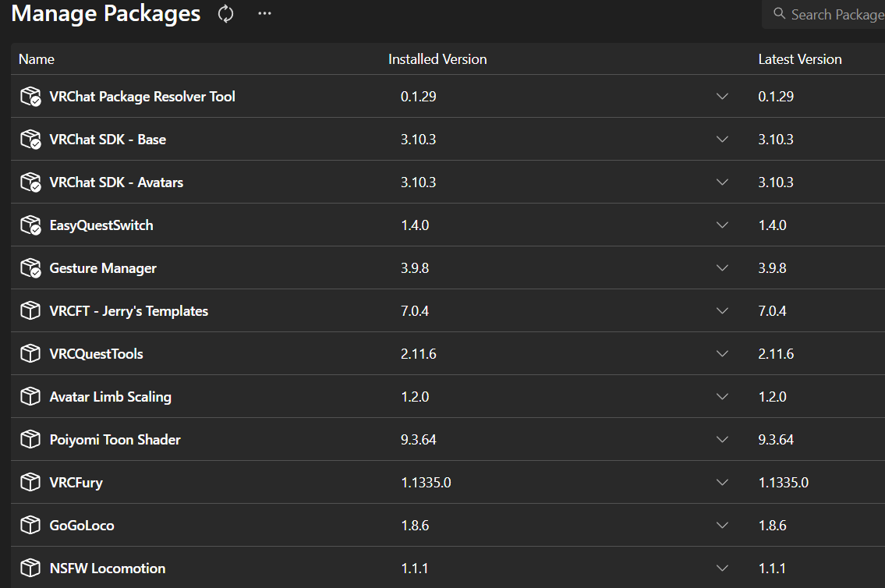Click latest version 1.8.6 for GoGoLoco
885x588 pixels.
pos(772,526)
